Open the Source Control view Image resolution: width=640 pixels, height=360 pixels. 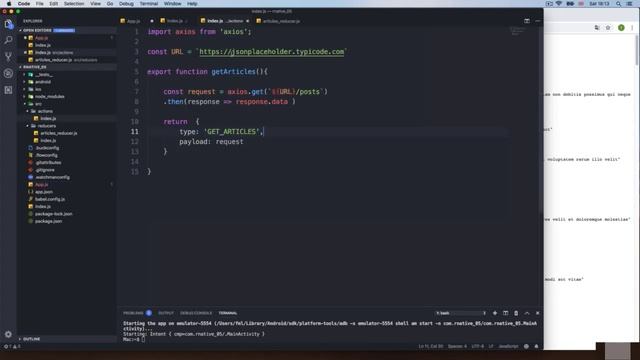pyautogui.click(x=8, y=57)
